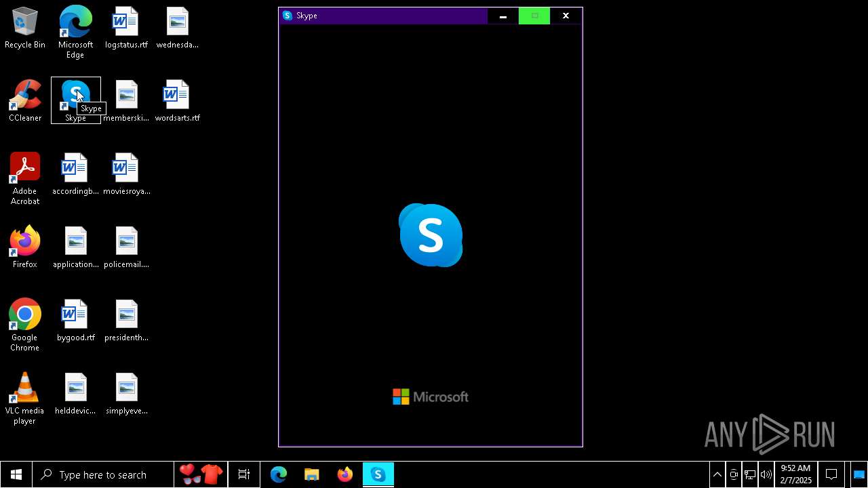Open Task View from taskbar

pos(244,474)
